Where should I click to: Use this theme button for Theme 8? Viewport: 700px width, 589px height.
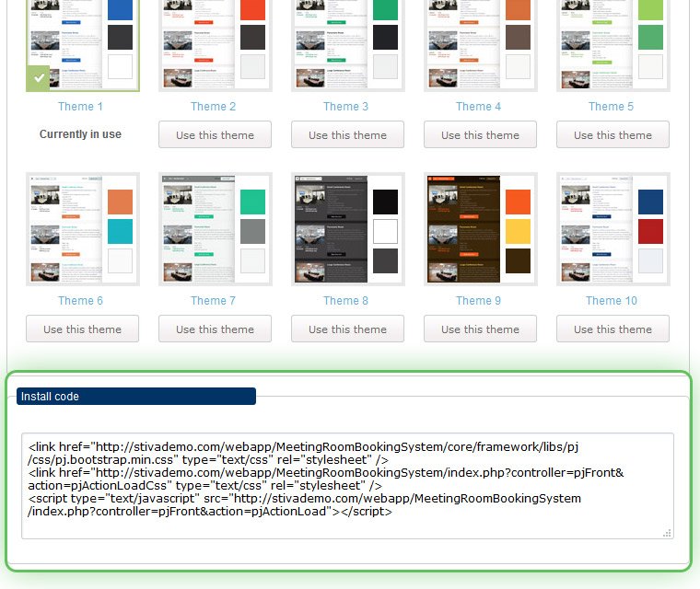coord(347,329)
